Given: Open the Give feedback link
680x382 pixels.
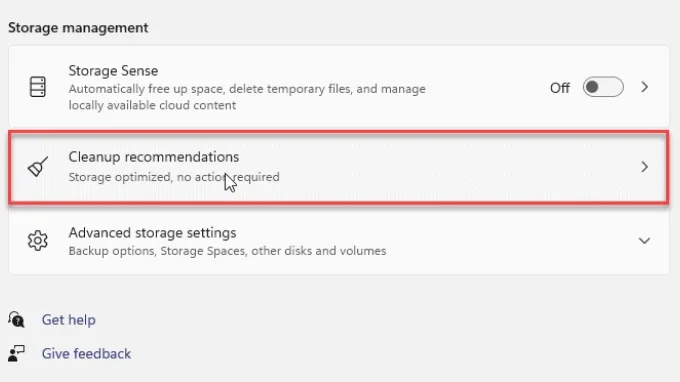Looking at the screenshot, I should point(86,354).
